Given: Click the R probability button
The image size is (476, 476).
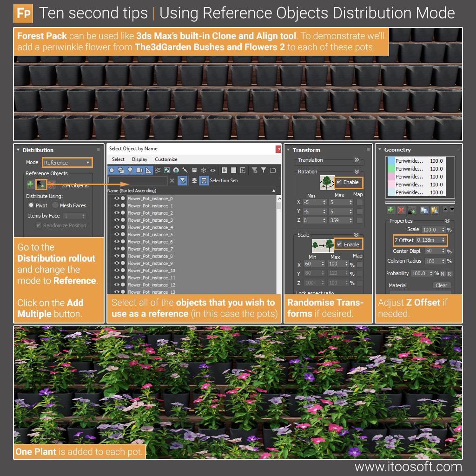Looking at the screenshot, I should (450, 273).
